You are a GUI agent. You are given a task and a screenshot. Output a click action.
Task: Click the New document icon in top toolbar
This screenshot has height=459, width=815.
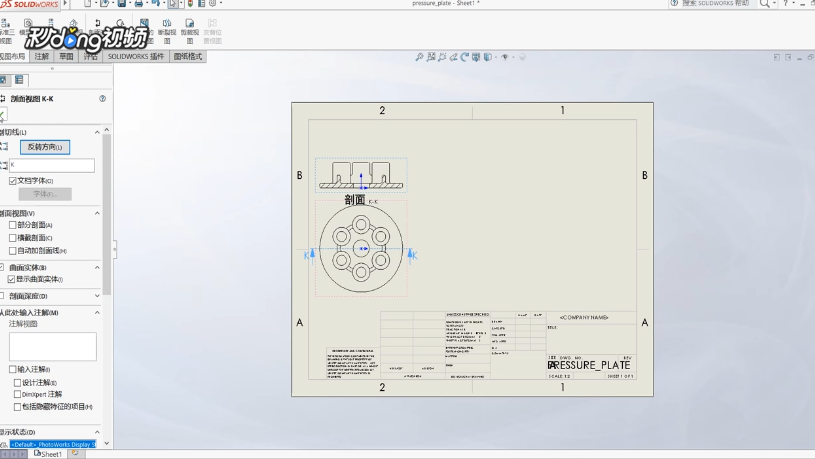(x=87, y=3)
